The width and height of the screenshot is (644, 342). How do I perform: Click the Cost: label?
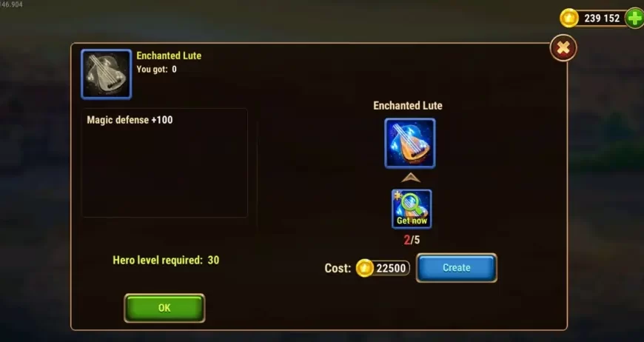[338, 268]
